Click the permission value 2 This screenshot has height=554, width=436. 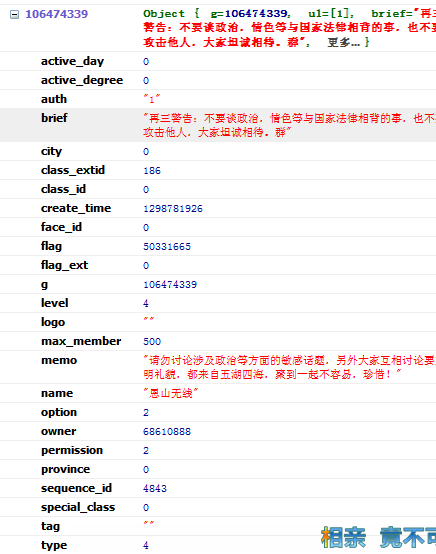[146, 451]
